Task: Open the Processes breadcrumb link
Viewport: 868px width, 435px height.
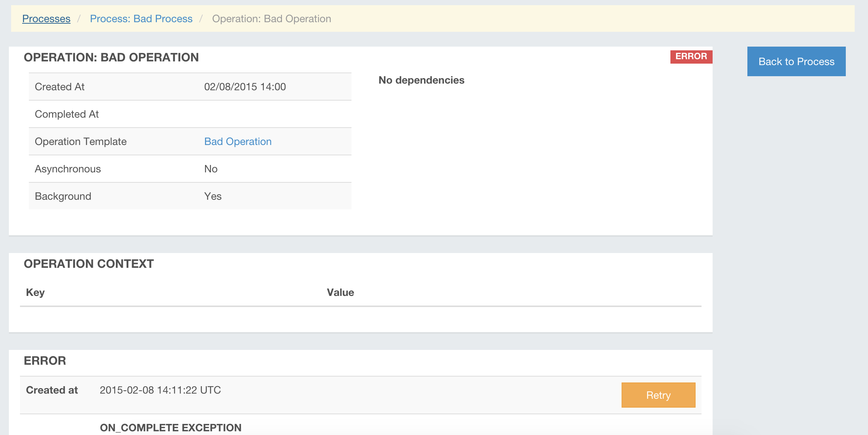Action: (x=46, y=19)
